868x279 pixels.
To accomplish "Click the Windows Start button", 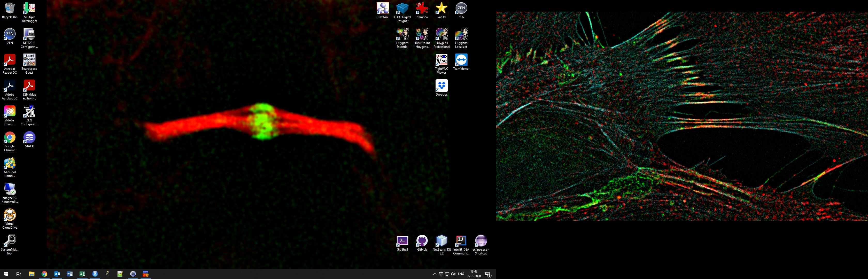I will tap(6, 274).
